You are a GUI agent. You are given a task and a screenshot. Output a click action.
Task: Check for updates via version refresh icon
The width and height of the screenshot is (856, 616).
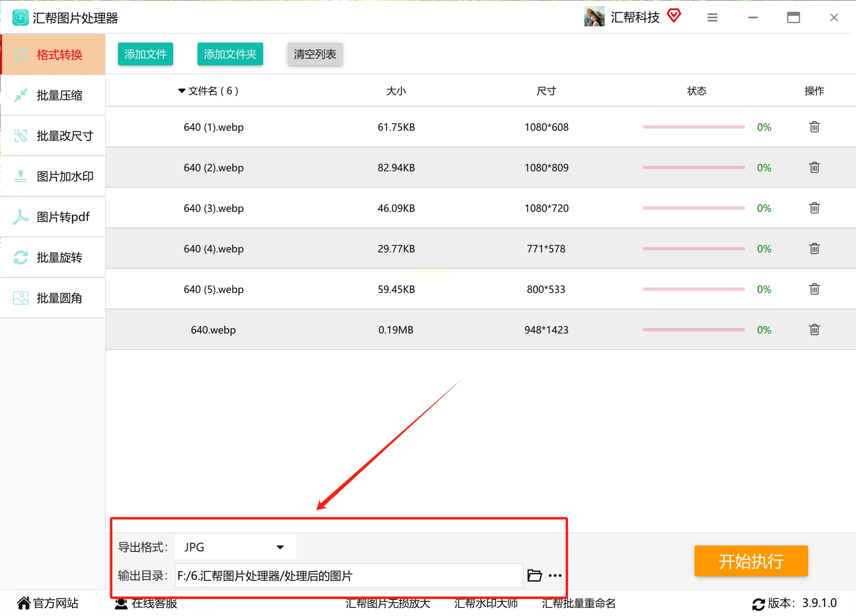click(758, 604)
